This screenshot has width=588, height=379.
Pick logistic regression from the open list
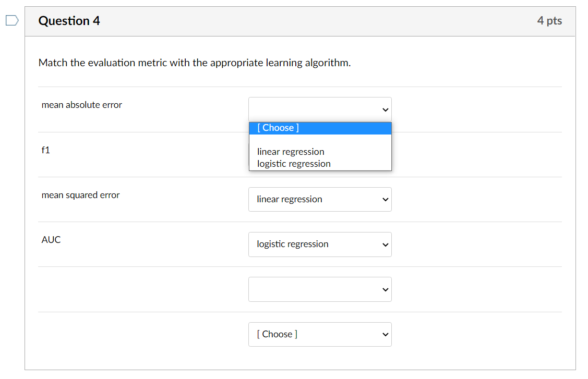point(294,164)
